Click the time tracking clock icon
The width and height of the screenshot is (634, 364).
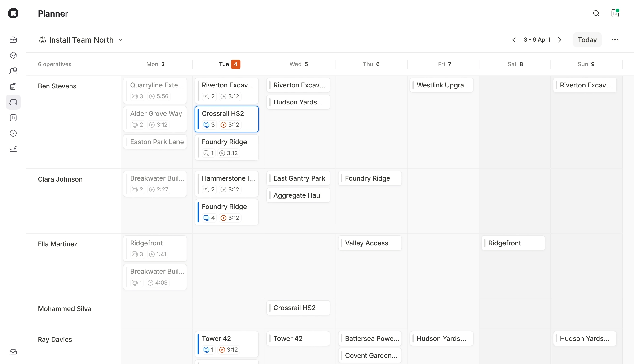13,133
